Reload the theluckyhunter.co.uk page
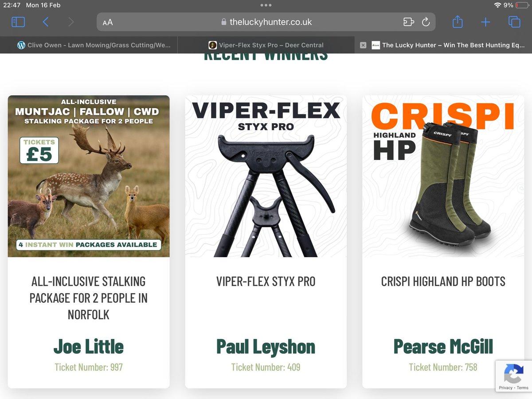 point(426,22)
